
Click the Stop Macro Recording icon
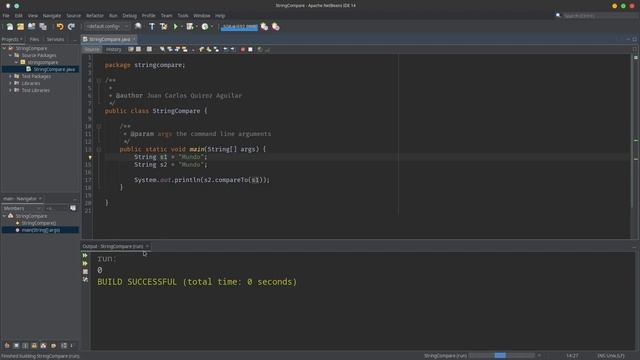(250, 49)
